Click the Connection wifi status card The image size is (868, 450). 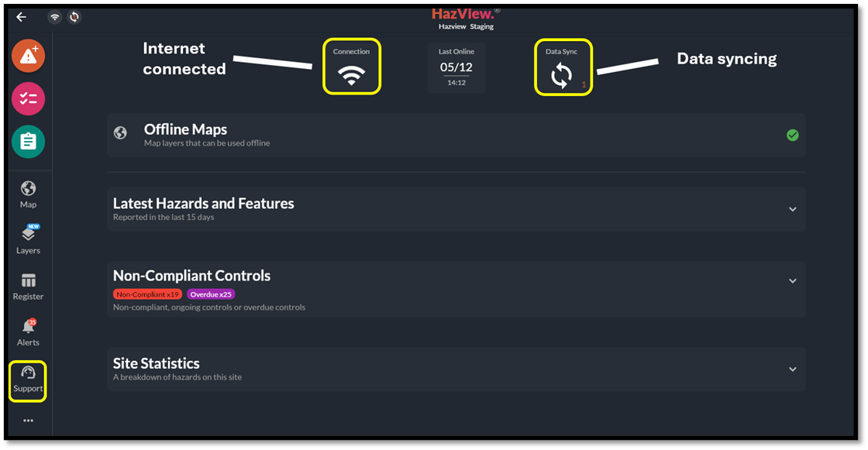click(352, 67)
